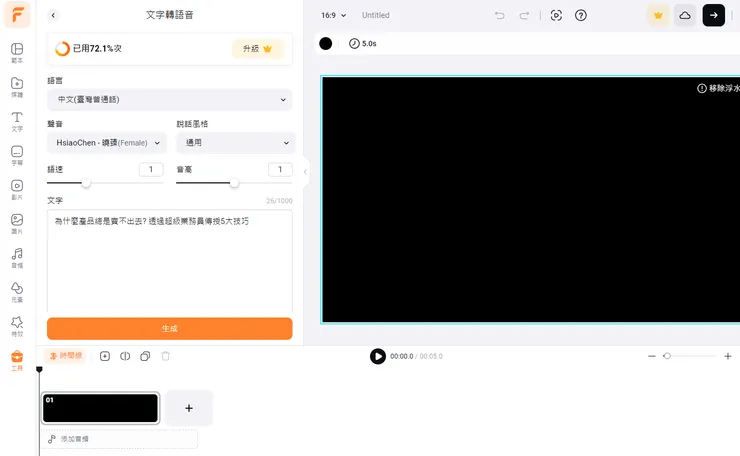Image resolution: width=740 pixels, height=456 pixels.
Task: Click the duplicate scene icon
Action: [145, 356]
